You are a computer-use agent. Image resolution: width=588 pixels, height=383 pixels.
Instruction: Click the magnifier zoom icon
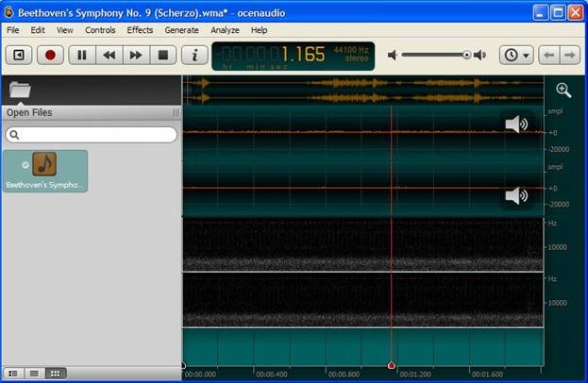click(x=563, y=91)
